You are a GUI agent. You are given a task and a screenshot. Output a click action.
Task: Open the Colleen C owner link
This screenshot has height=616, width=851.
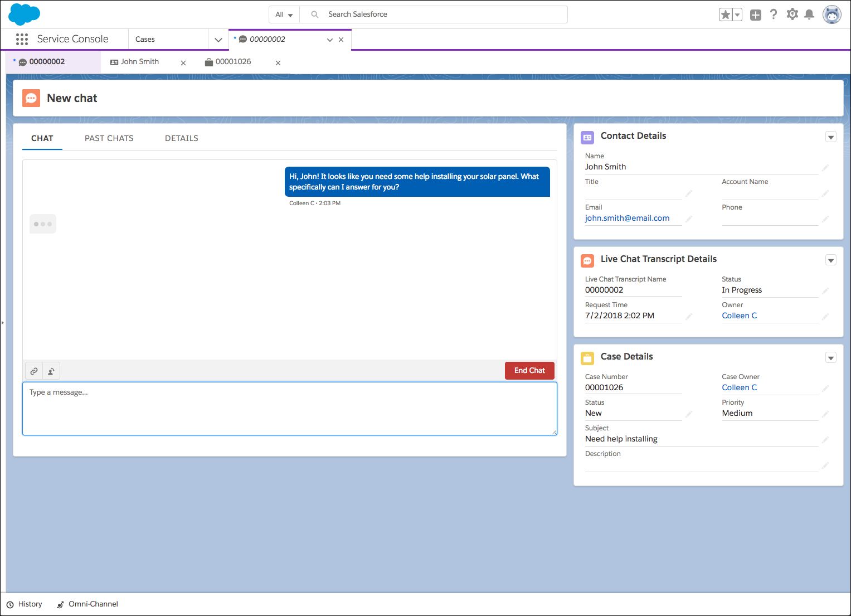739,316
